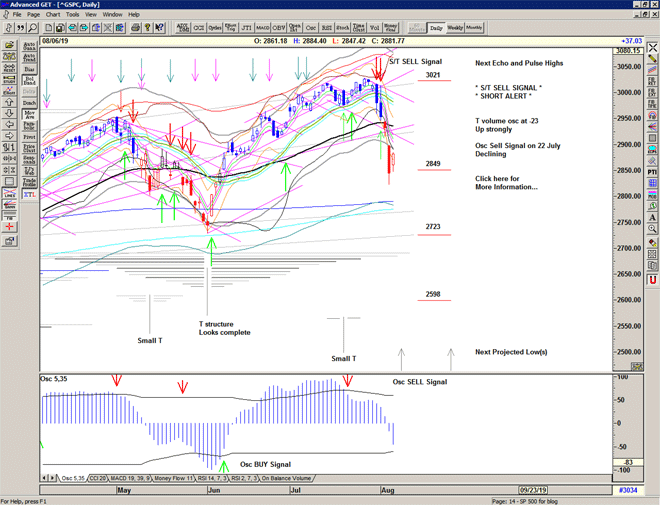This screenshot has height=505, width=660.
Task: Switch to the On Balance Volume tab
Action: (x=286, y=478)
